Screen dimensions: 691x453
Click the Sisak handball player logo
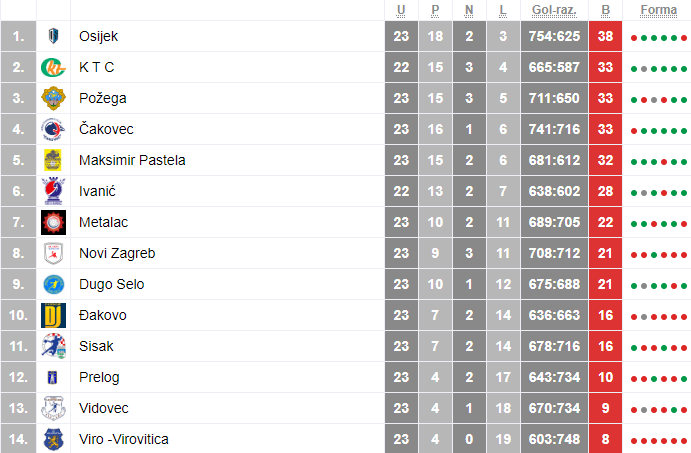point(53,346)
